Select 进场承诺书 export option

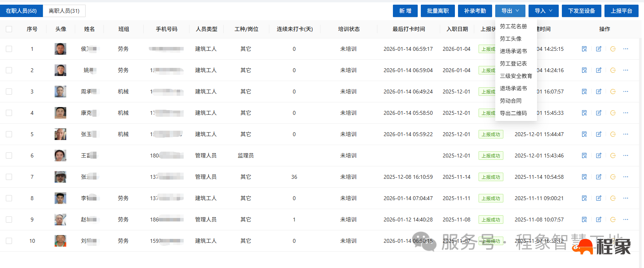click(x=513, y=51)
